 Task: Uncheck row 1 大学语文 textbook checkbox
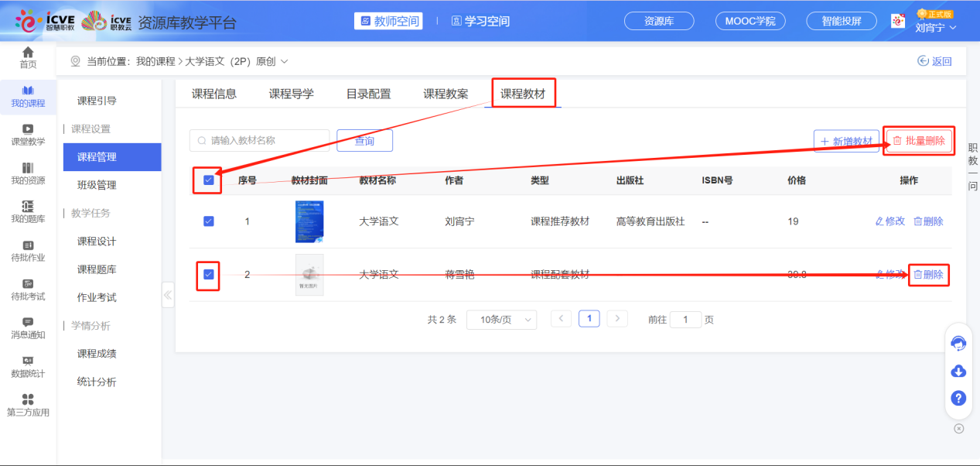click(x=207, y=221)
